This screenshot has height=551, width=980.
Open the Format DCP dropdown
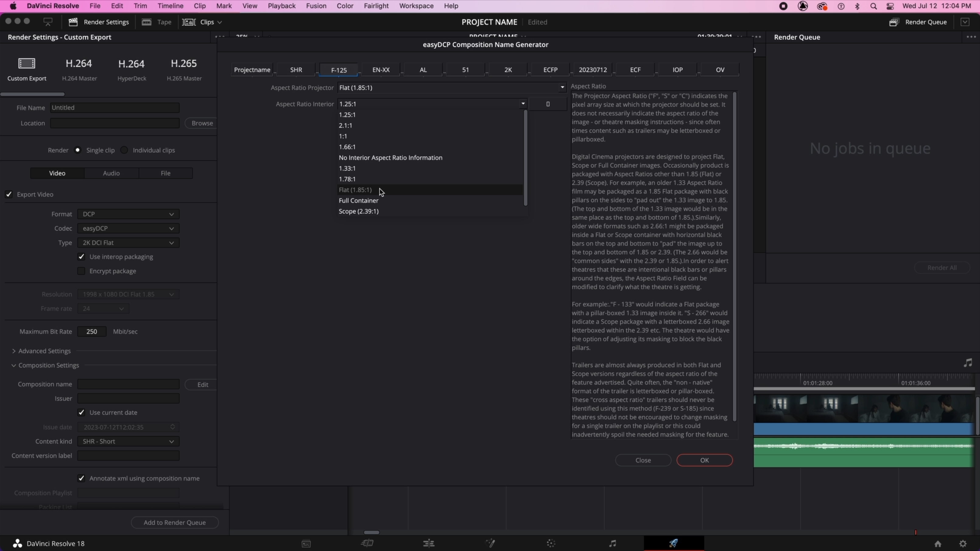[x=128, y=214]
